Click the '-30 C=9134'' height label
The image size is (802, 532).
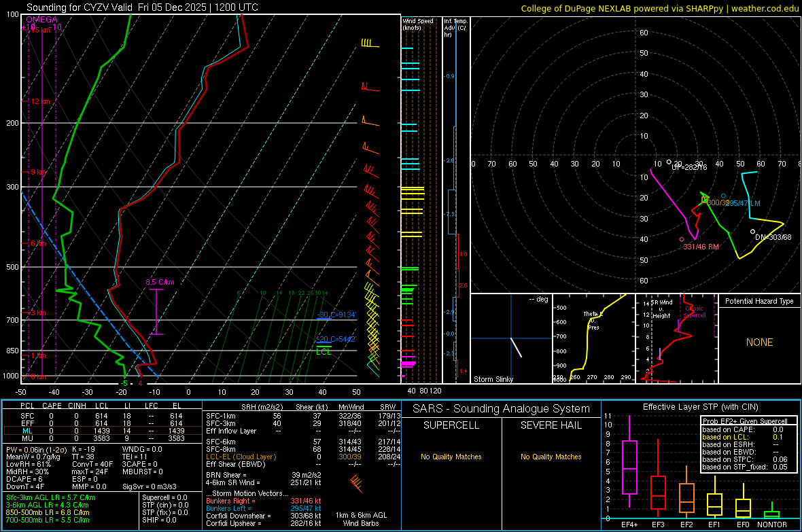pos(336,315)
